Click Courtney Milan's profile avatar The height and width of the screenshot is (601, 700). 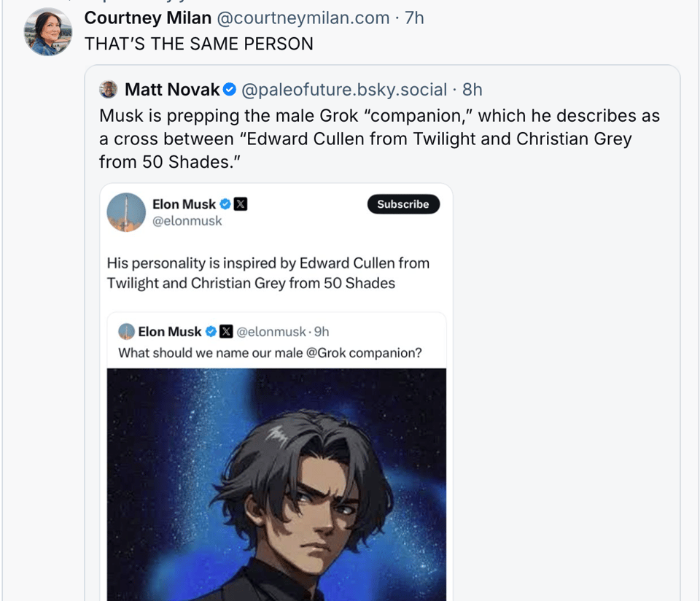(48, 32)
